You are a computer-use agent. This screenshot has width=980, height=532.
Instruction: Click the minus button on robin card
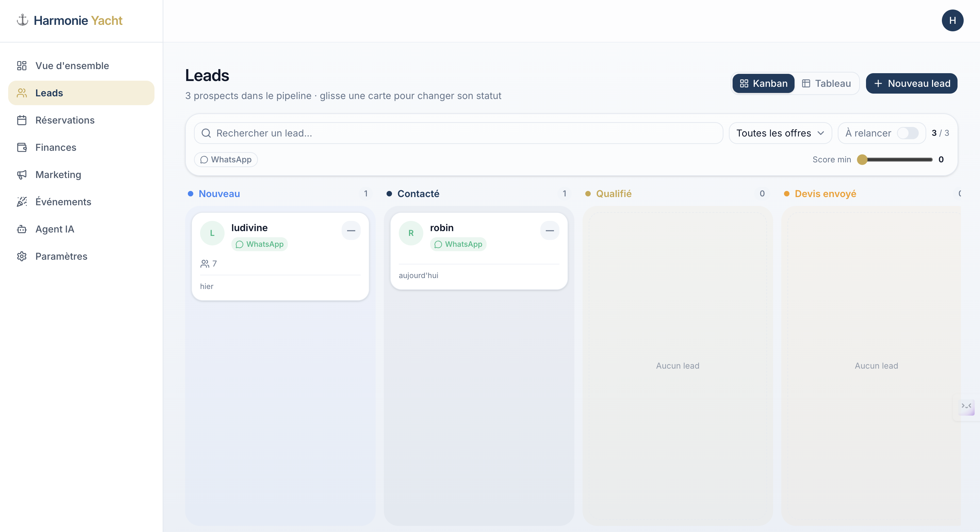549,231
